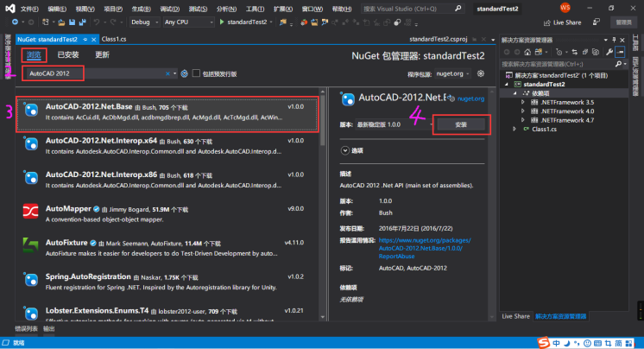Toggle 中 Chinese input mode in IME bar
Image resolution: width=644 pixels, height=349 pixels.
[556, 343]
